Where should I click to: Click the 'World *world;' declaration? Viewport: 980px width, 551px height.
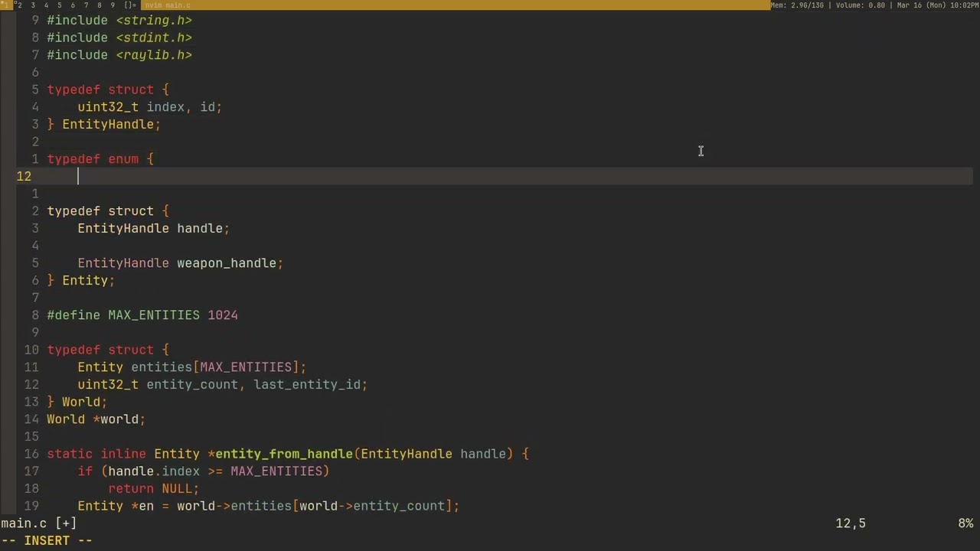[x=96, y=419]
